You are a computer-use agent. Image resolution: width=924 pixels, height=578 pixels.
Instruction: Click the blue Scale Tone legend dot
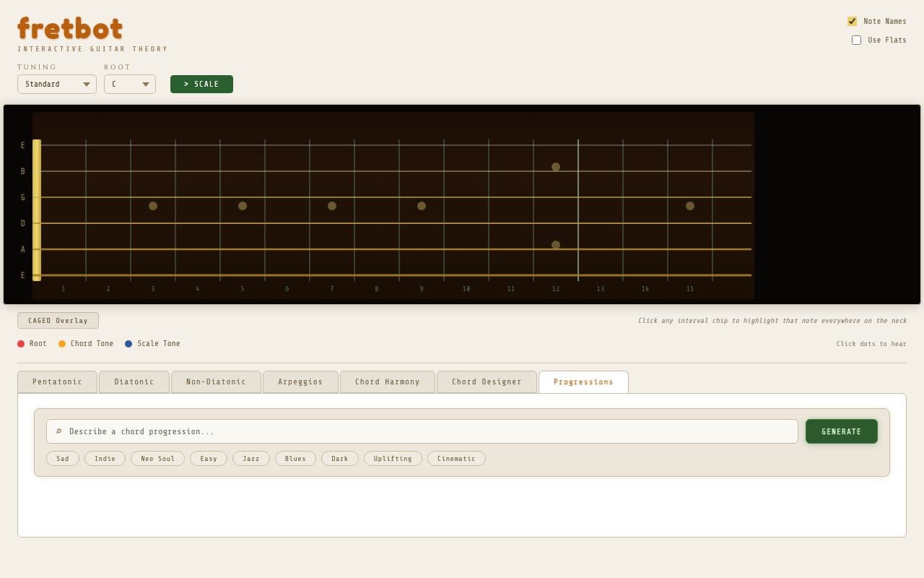tap(129, 343)
